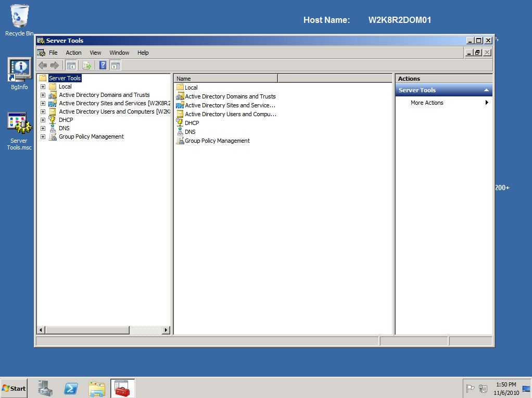This screenshot has width=532, height=398.
Task: Expand Active Directory Domains and Trusts node
Action: (x=43, y=95)
